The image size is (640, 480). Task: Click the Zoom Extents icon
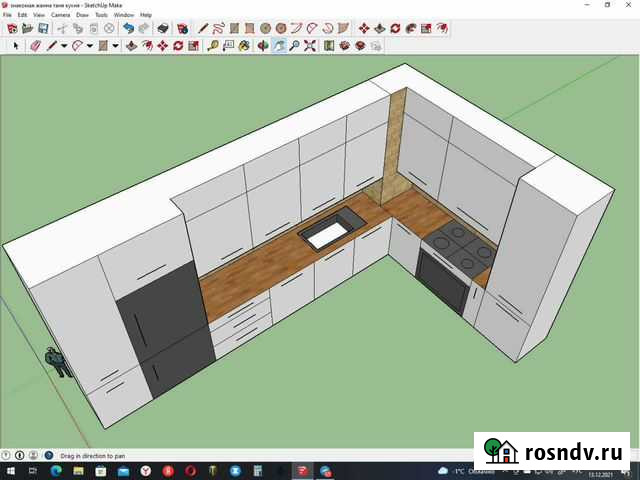(311, 45)
